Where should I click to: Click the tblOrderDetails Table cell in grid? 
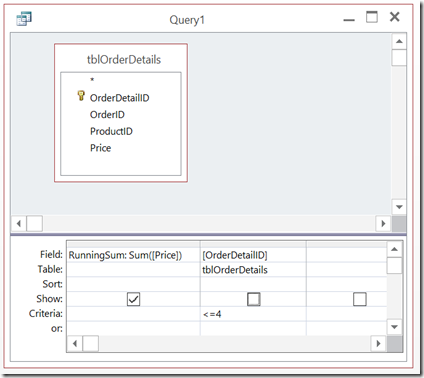(x=253, y=270)
